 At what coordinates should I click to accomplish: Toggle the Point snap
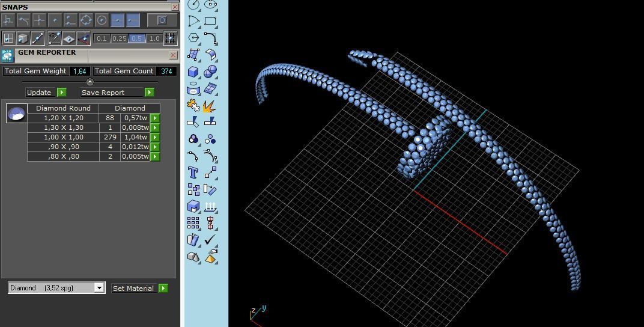click(x=55, y=20)
